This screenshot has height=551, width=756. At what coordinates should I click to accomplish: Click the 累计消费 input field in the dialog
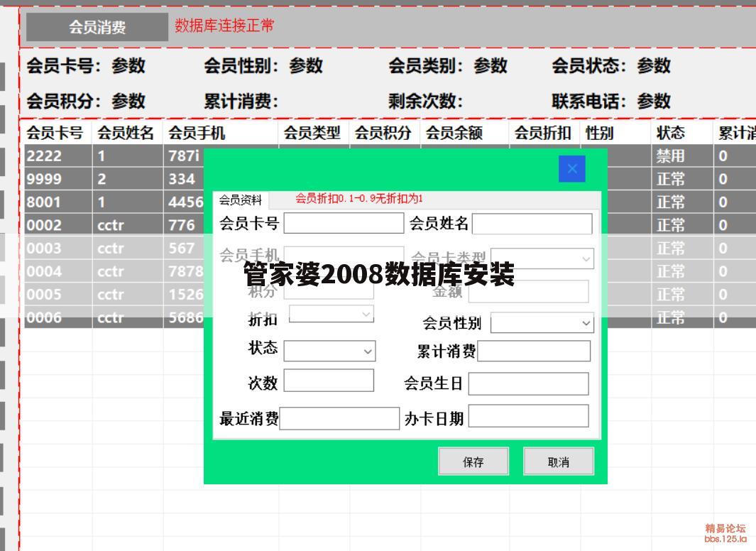coord(534,351)
